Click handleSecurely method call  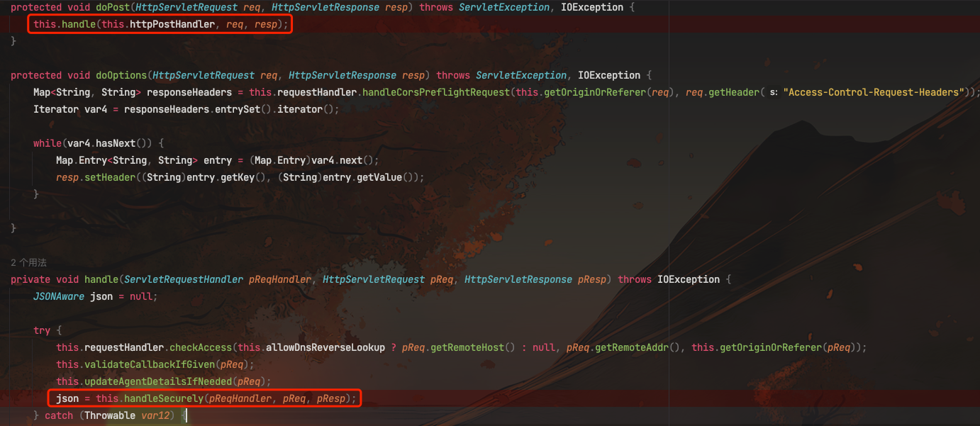(x=164, y=398)
